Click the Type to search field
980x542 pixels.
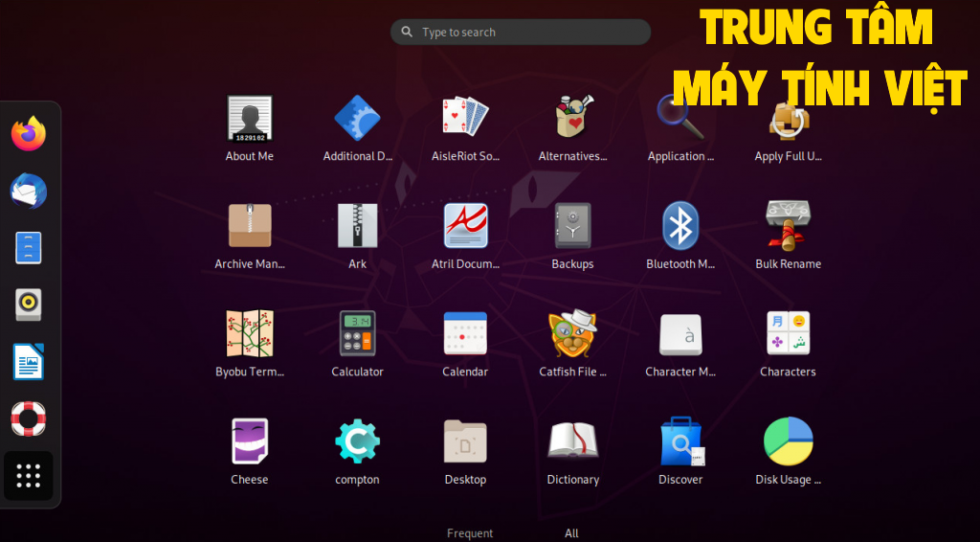(x=521, y=33)
